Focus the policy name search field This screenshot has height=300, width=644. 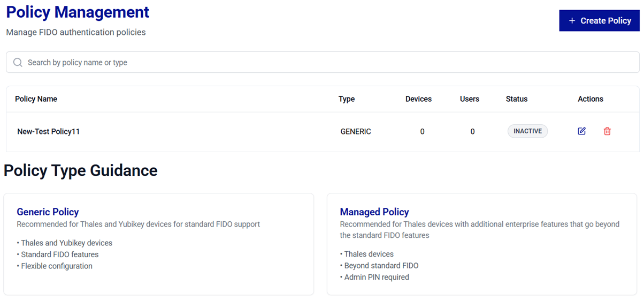(321, 63)
